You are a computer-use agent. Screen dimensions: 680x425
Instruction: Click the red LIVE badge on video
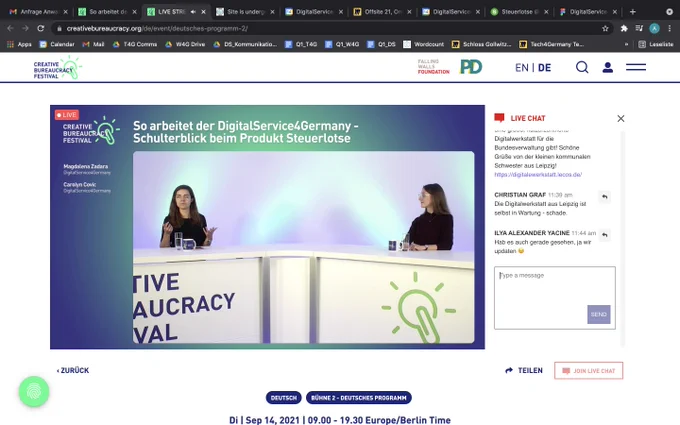(67, 115)
